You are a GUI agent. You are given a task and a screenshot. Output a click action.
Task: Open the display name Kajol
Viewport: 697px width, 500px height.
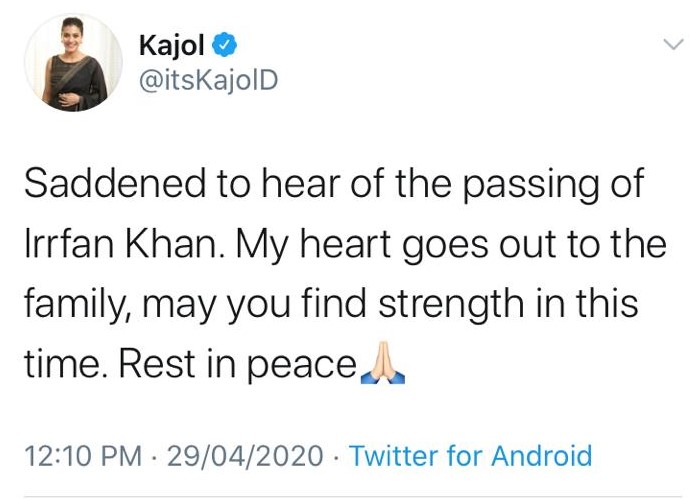coord(171,45)
